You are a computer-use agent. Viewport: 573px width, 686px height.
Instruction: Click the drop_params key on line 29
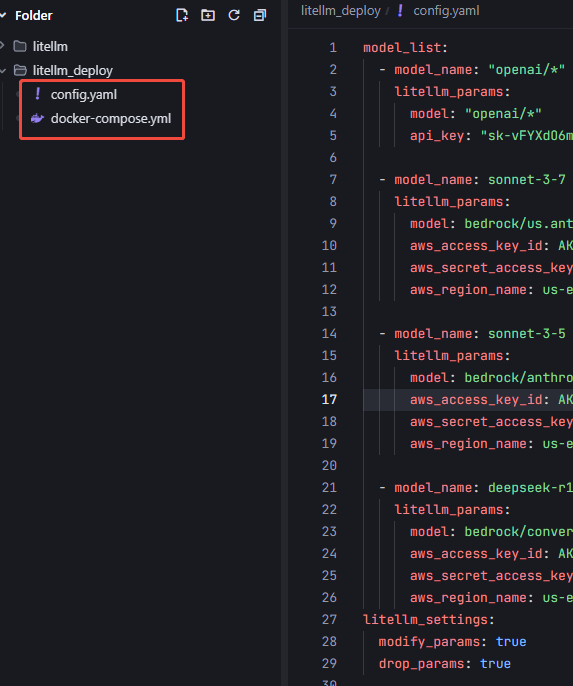(421, 664)
